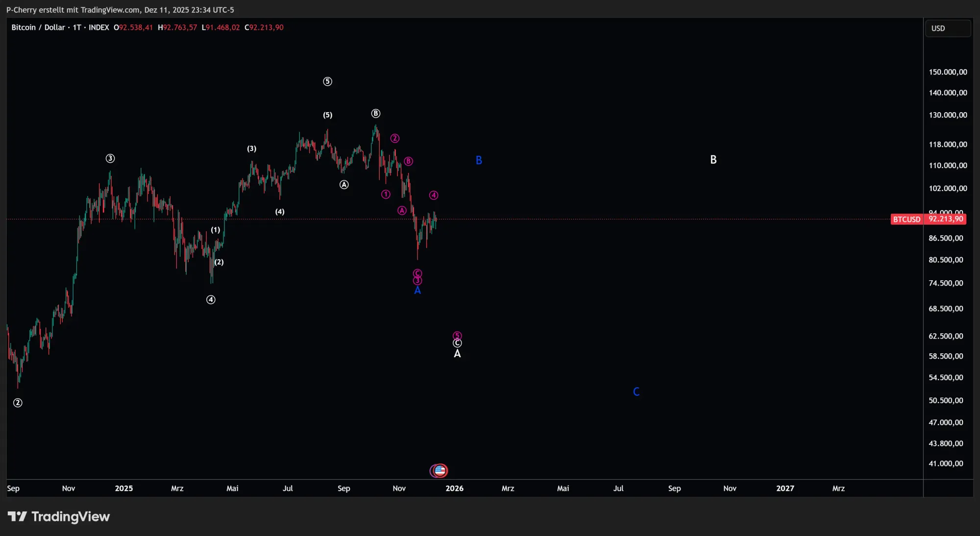This screenshot has height=536, width=980.
Task: Click the red 92.213,90 current price tag
Action: pos(945,219)
